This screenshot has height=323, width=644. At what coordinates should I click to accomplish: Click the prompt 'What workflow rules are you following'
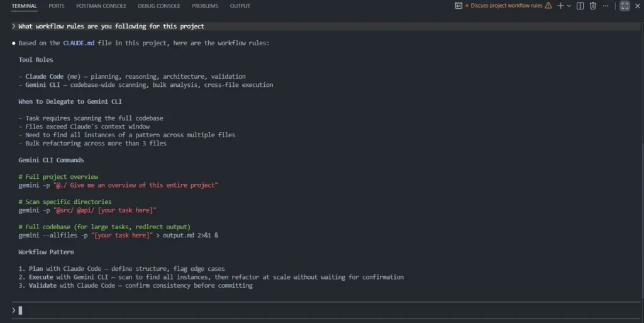tap(111, 26)
